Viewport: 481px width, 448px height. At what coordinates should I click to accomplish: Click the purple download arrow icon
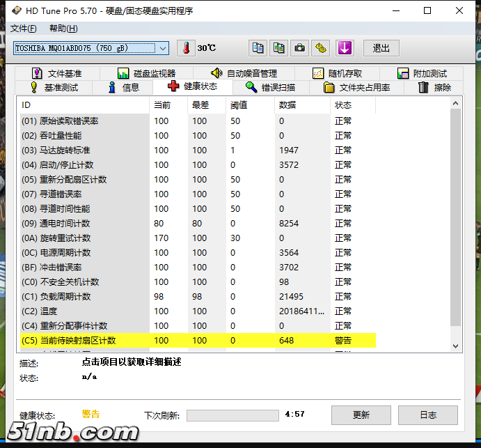click(345, 48)
